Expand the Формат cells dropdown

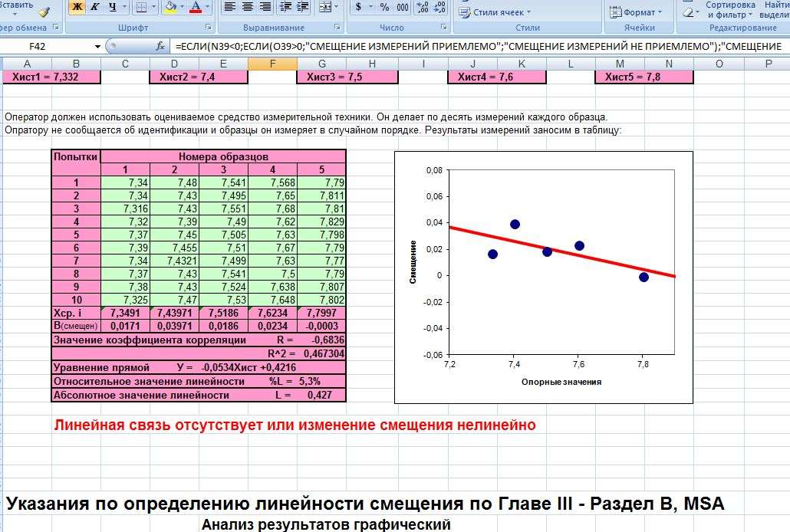pos(637,12)
